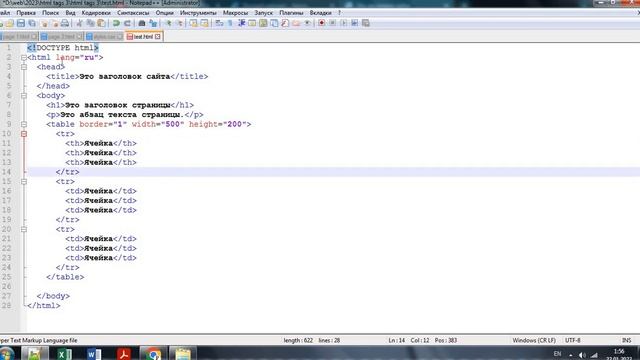Open the Replace dialog from the toolbar
Screen dimensions: 640x360
coord(153,23)
